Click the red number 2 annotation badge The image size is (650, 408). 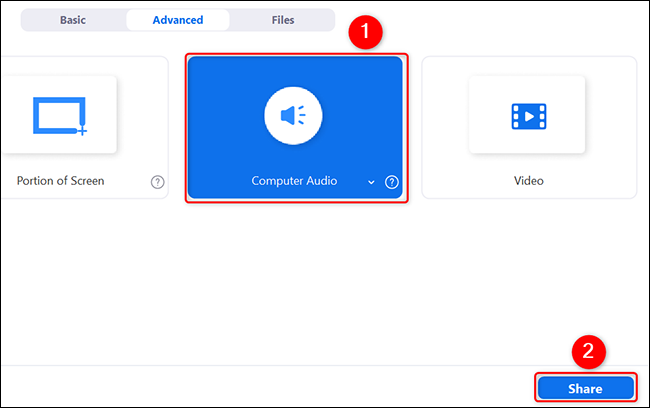point(588,351)
